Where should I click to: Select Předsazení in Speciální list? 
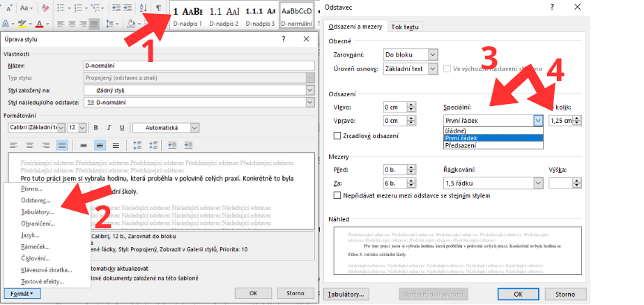coord(493,145)
